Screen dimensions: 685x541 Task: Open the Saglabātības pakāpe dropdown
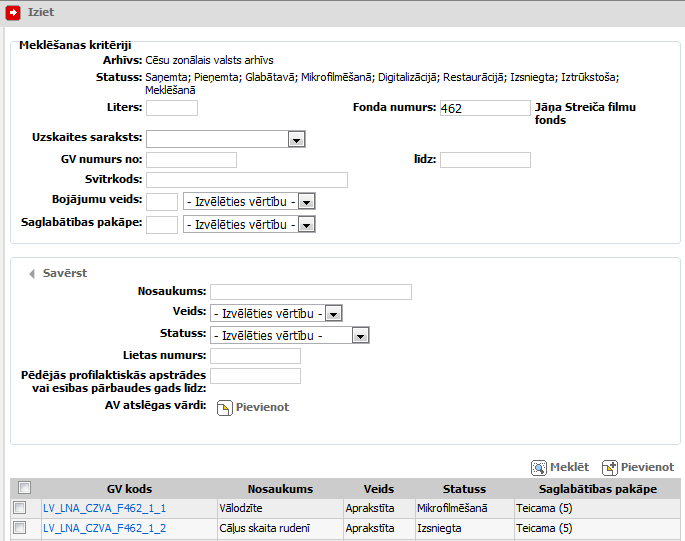click(307, 225)
